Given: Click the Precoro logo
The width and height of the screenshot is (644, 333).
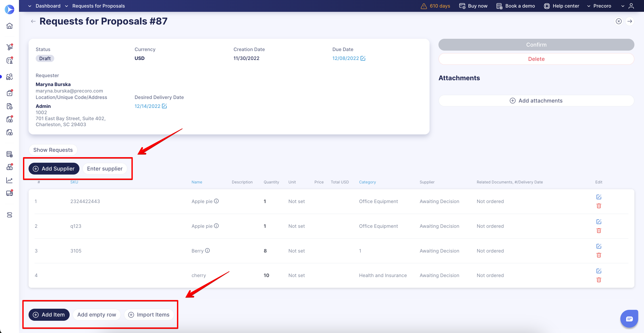Looking at the screenshot, I should (10, 10).
